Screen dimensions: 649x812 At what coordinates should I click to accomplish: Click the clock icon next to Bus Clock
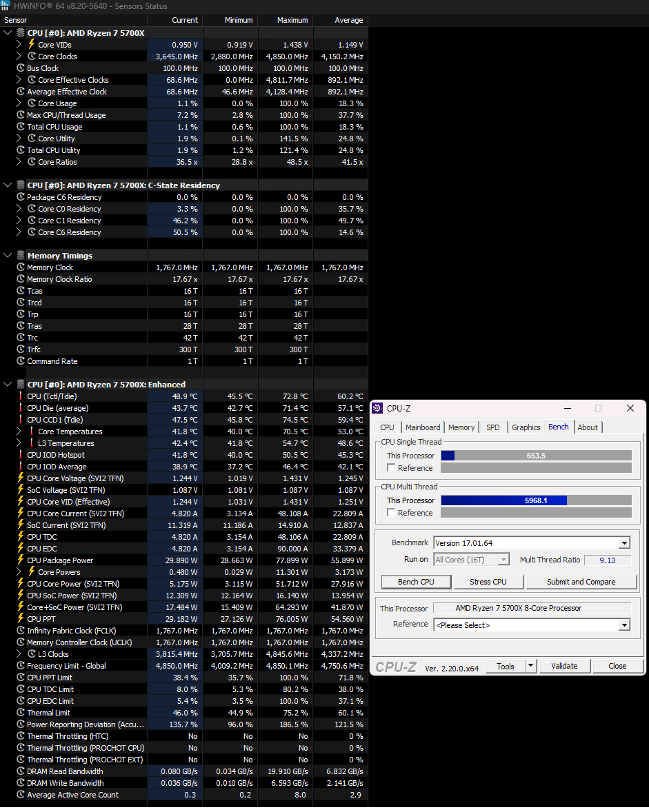(x=21, y=68)
